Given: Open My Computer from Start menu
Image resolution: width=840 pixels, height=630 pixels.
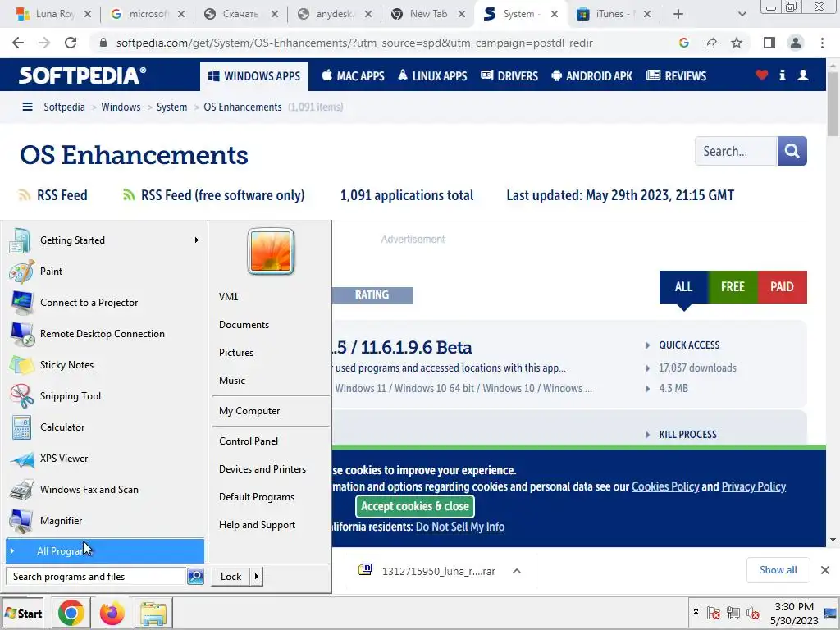Looking at the screenshot, I should coord(249,411).
